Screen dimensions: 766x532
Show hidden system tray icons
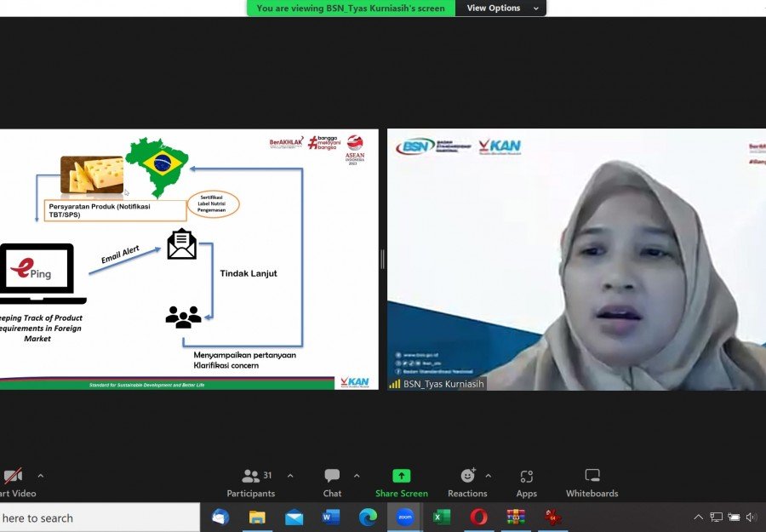pos(699,518)
